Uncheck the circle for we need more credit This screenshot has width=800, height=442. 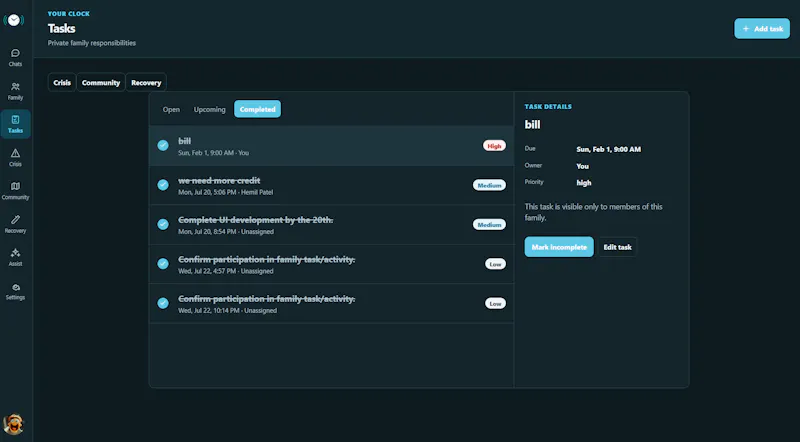(163, 185)
